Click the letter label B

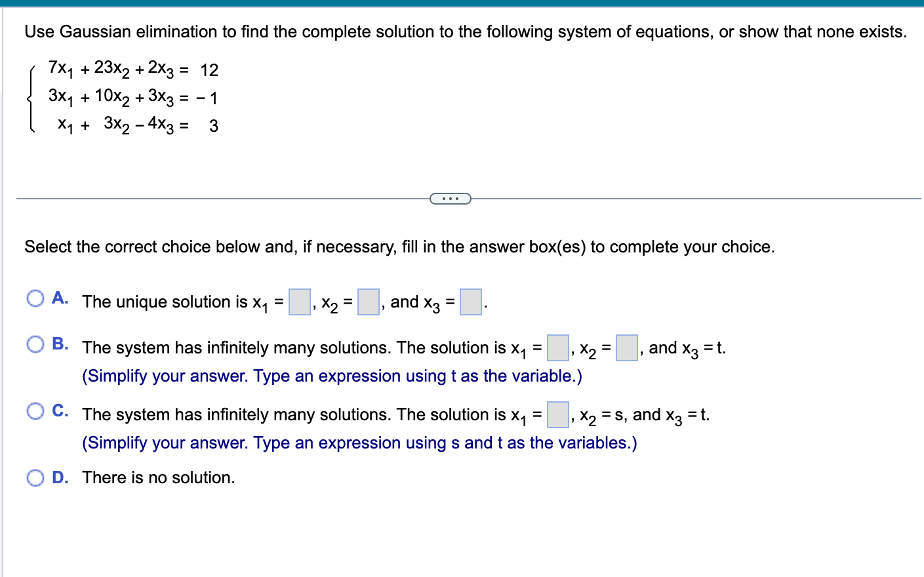(60, 344)
